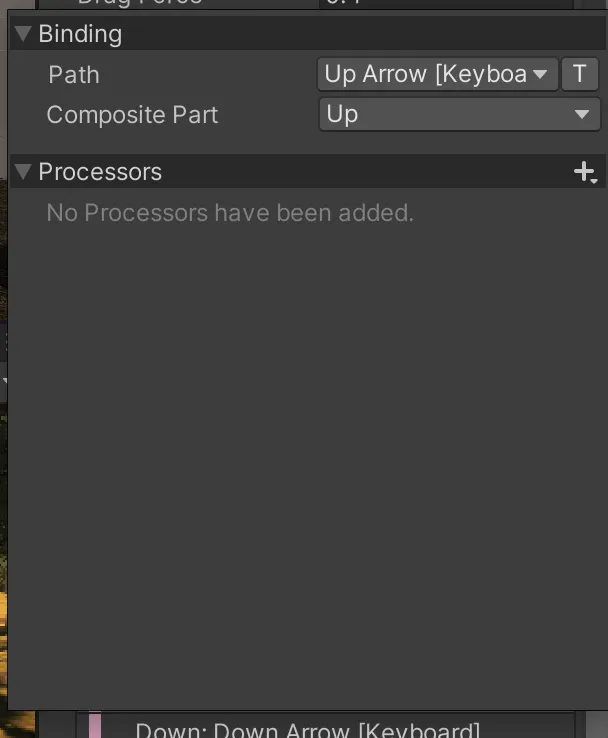Click the arrow icon on Composite Part dropdown
The width and height of the screenshot is (608, 738).
pos(583,114)
